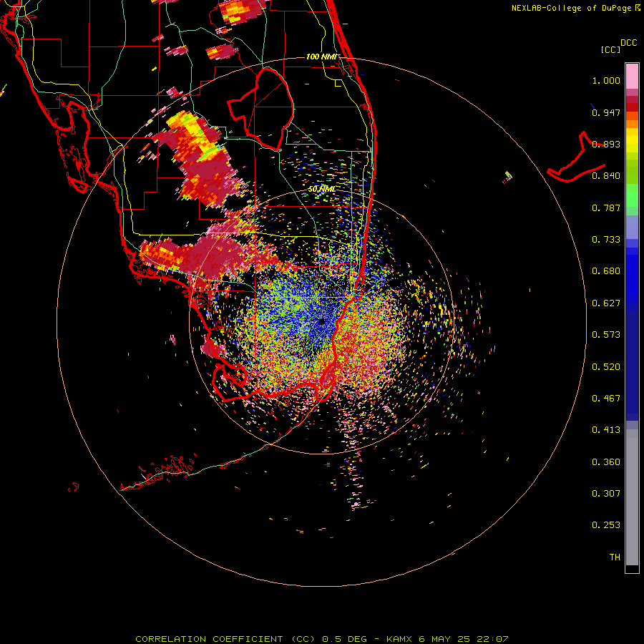644x644 pixels.
Task: Pick the bright green color bar segment
Action: point(632,195)
